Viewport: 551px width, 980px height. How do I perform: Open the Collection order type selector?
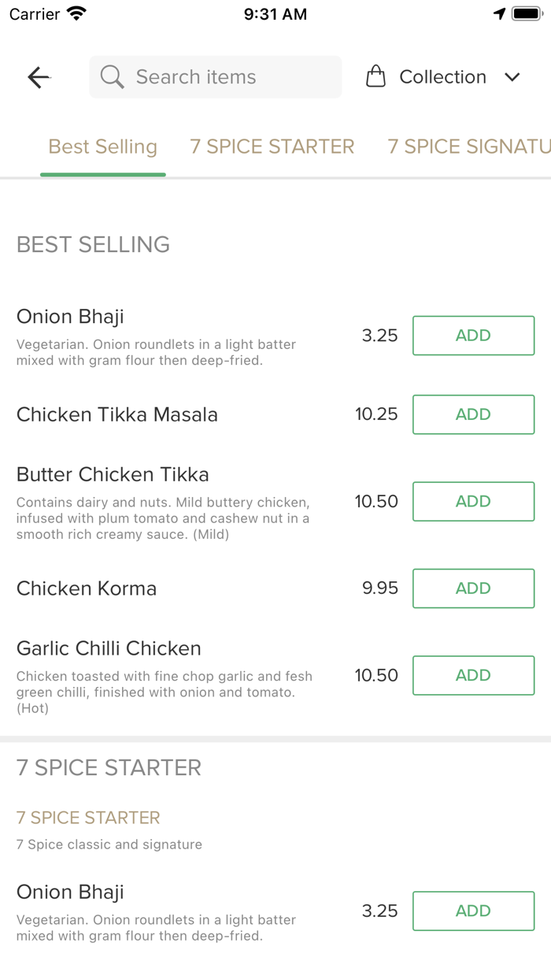(442, 77)
